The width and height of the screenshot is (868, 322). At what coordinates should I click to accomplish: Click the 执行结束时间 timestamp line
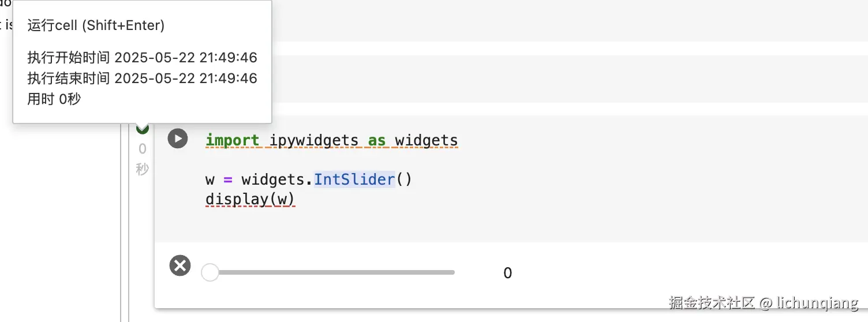coord(142,78)
